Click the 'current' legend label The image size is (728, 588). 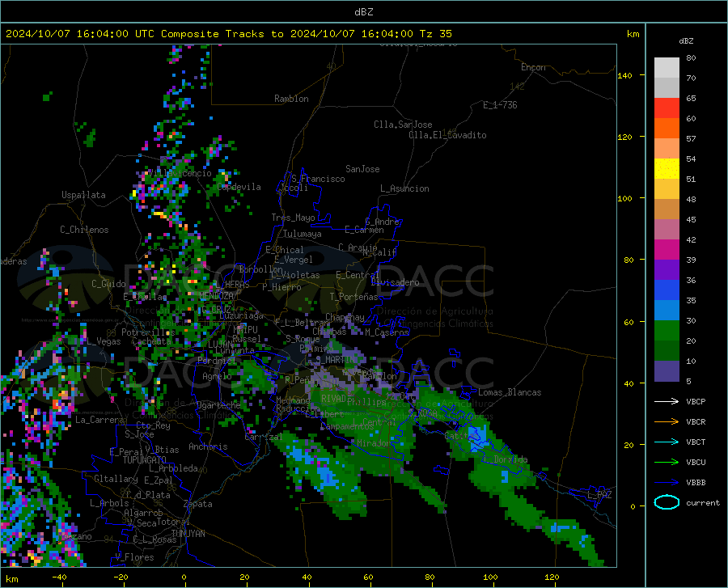point(703,502)
